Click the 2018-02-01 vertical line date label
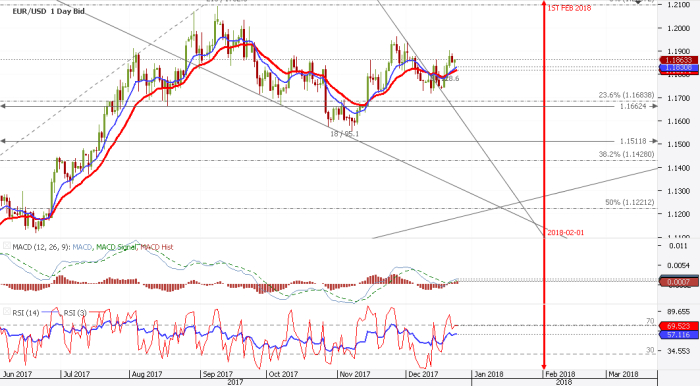700x386 pixels. [x=565, y=232]
